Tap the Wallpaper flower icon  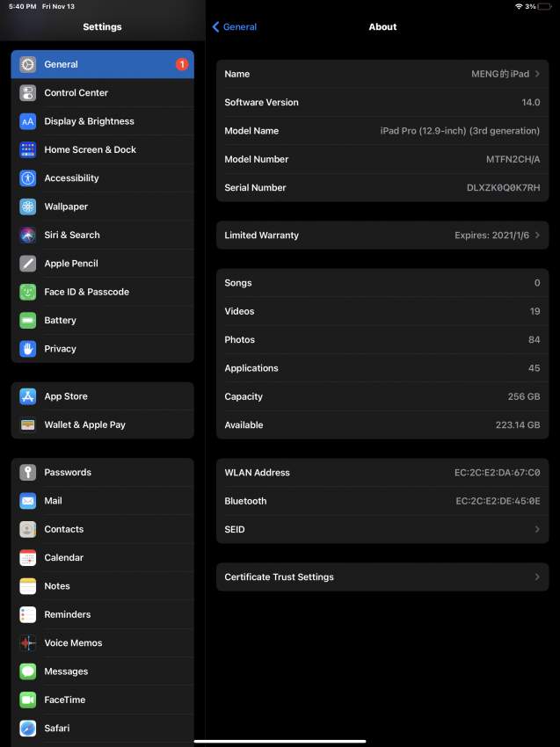click(x=27, y=207)
